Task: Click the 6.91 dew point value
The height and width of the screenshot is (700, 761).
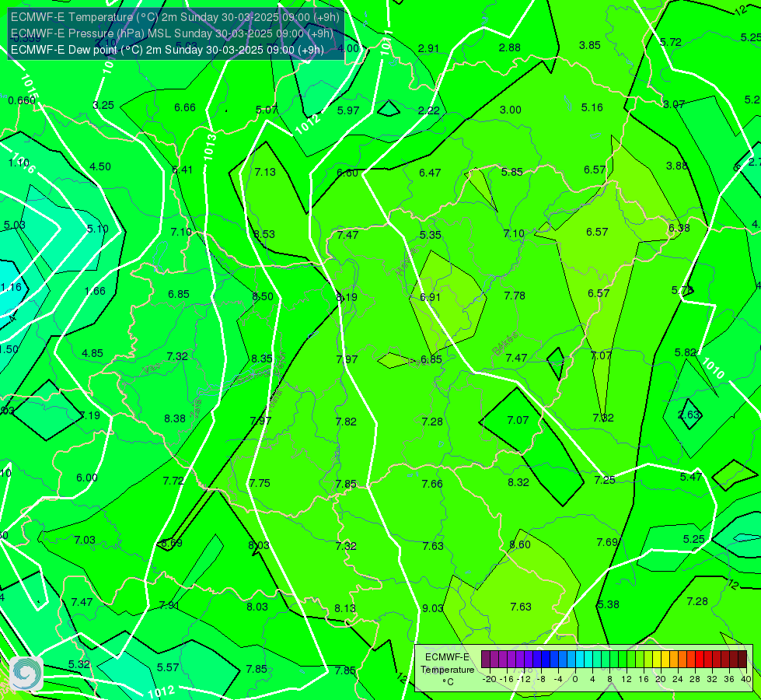Action: tap(430, 297)
